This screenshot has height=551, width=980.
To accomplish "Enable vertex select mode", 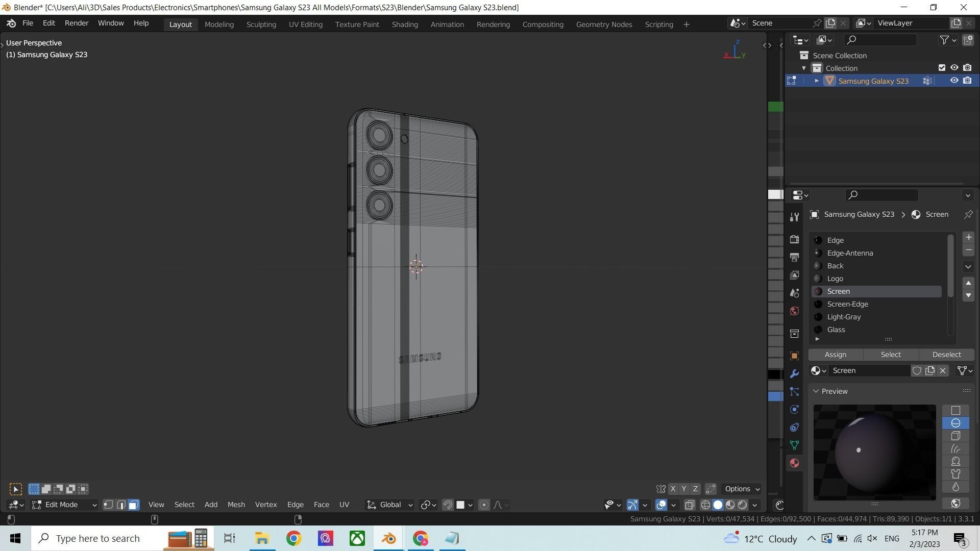I will click(108, 505).
